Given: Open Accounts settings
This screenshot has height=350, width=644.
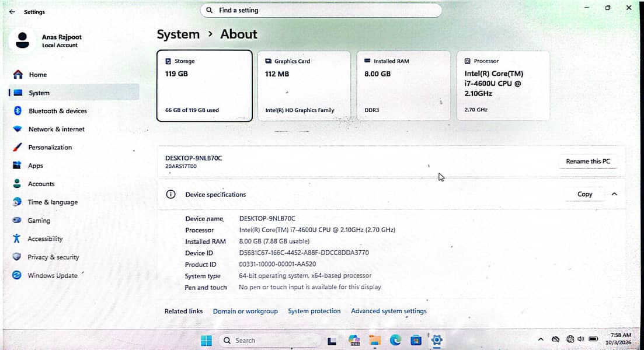Looking at the screenshot, I should tap(74, 184).
